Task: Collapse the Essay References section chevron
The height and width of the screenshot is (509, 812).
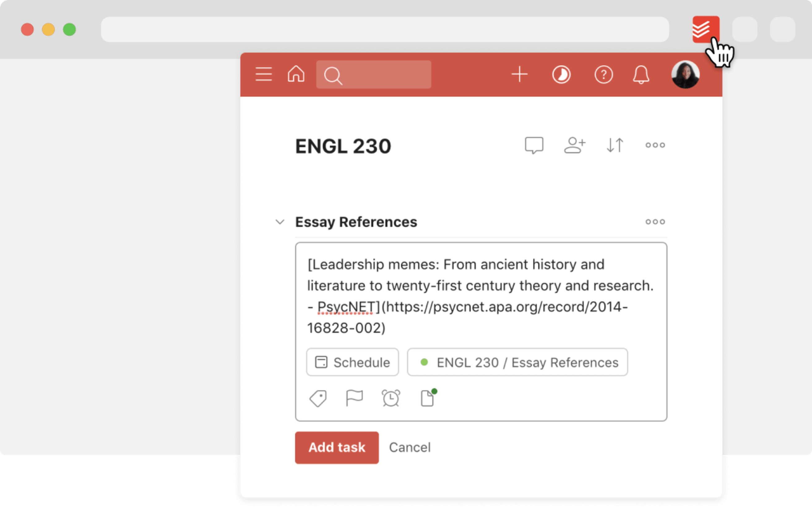Action: click(280, 222)
